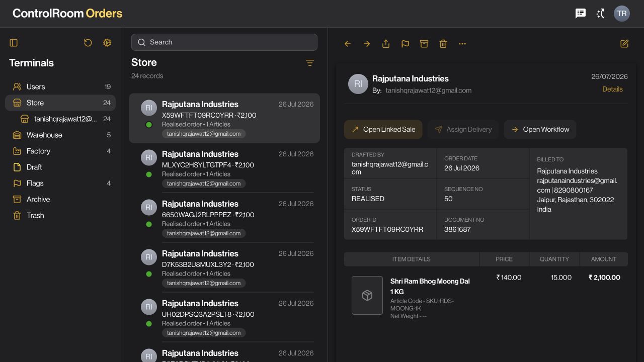644x362 pixels.
Task: Select order MLXYC2HSYLTGTPF4 in list
Action: 224,168
